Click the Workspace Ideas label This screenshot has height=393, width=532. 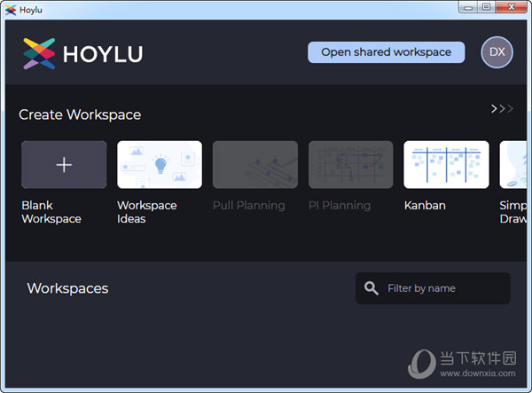(x=147, y=212)
